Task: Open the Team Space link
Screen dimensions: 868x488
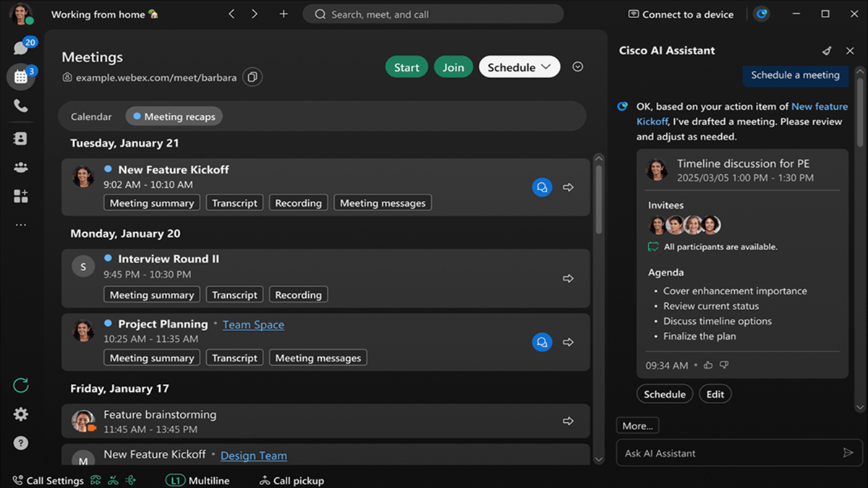Action: [x=253, y=325]
